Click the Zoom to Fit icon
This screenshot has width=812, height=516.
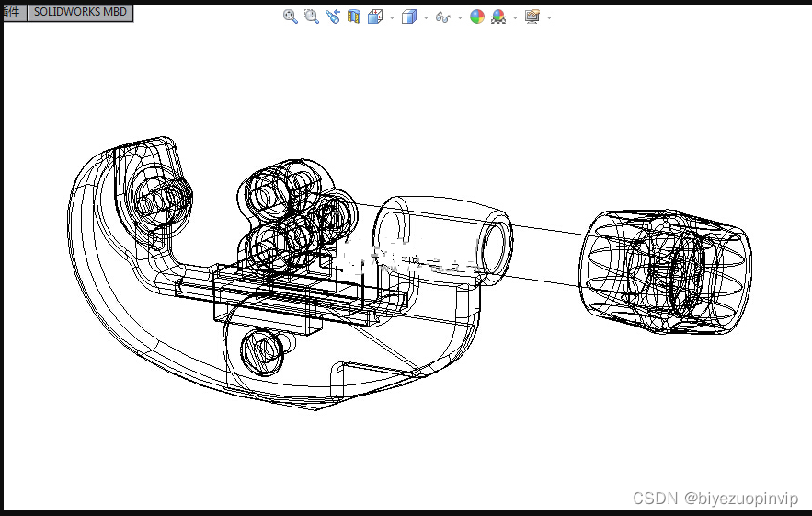[x=290, y=17]
